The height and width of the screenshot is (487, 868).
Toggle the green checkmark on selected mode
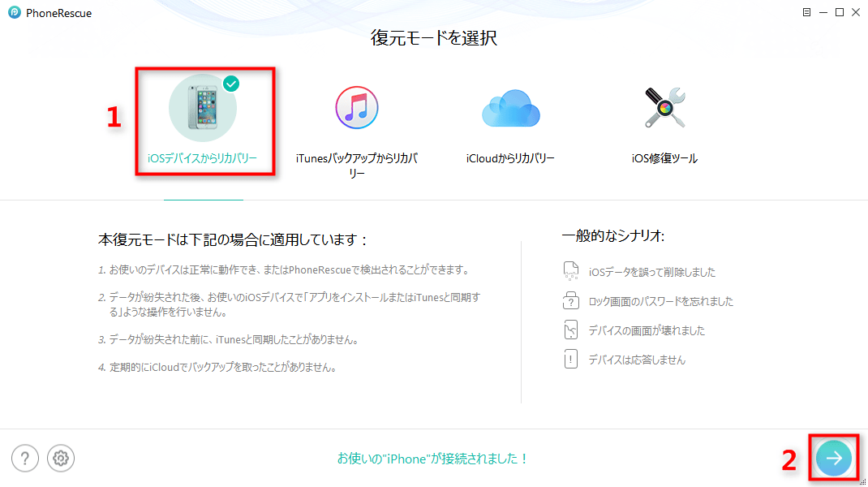point(231,84)
